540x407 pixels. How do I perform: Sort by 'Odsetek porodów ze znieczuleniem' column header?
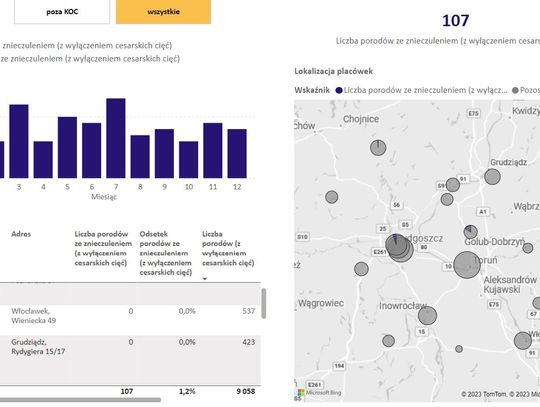tap(166, 253)
